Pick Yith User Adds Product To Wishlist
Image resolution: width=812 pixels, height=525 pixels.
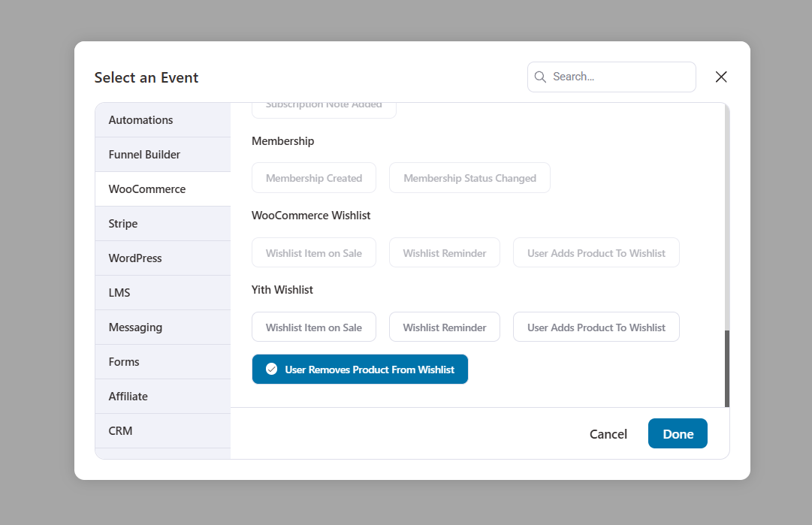[x=596, y=327]
